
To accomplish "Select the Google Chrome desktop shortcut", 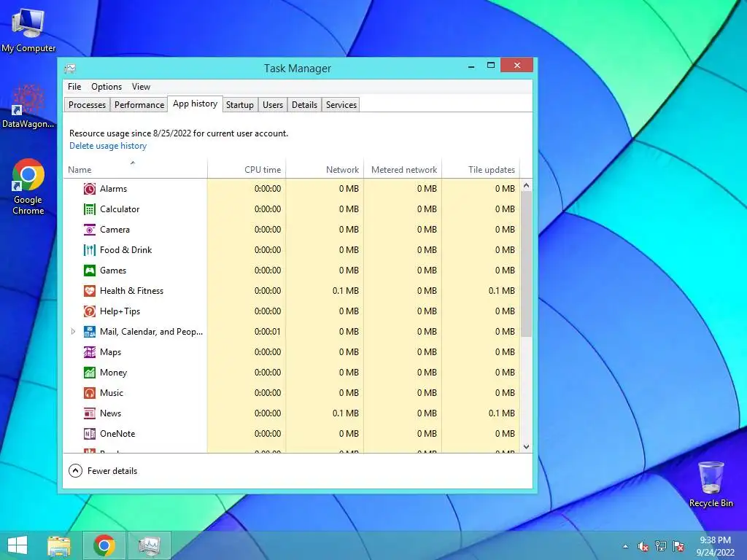I will [x=28, y=187].
